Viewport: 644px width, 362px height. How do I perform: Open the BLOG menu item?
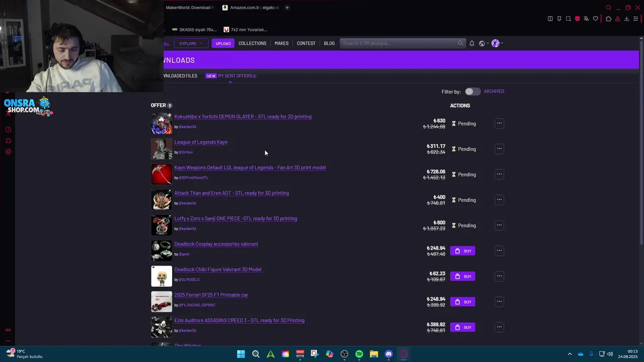[x=329, y=43]
